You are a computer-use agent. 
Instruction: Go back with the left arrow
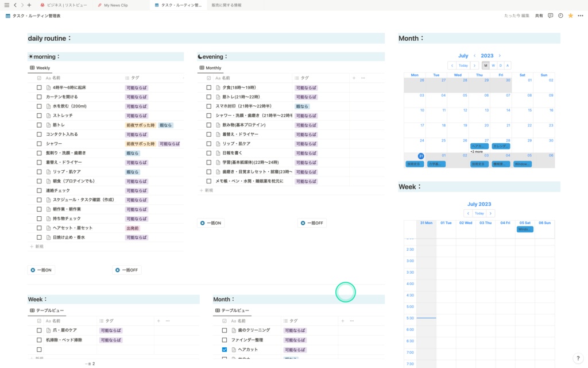(15, 5)
